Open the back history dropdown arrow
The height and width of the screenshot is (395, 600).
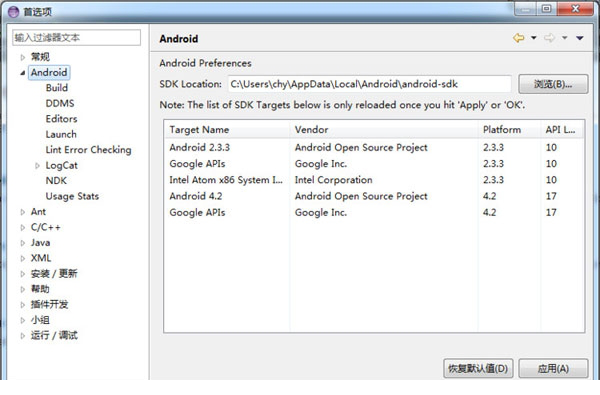(534, 38)
